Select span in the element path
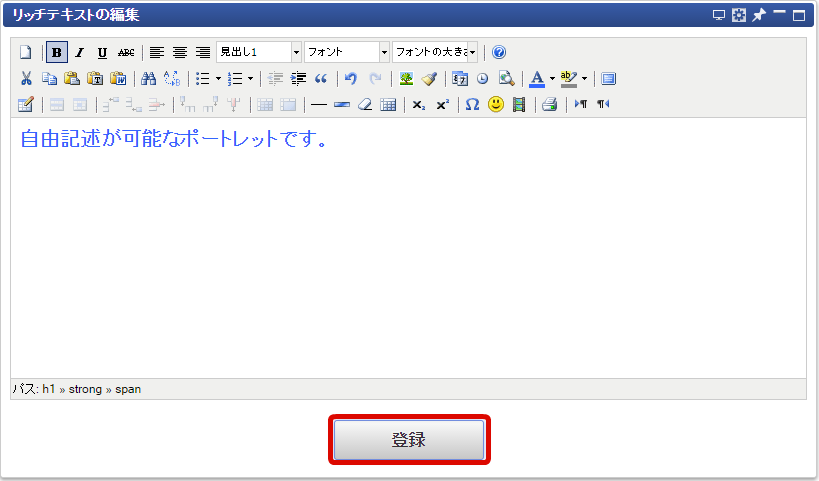This screenshot has width=819, height=481. (128, 389)
